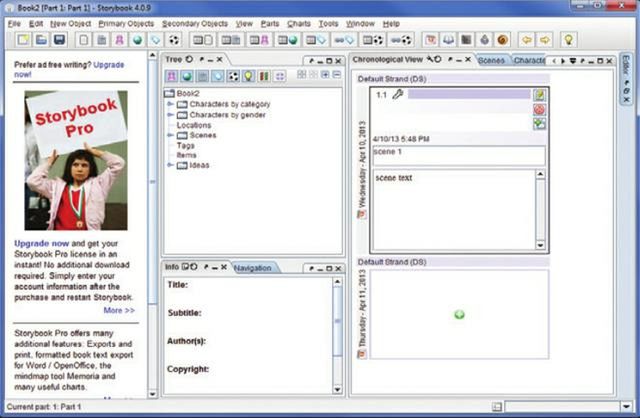
Task: Open the tab list dropdown in Chronological panel
Action: click(573, 61)
